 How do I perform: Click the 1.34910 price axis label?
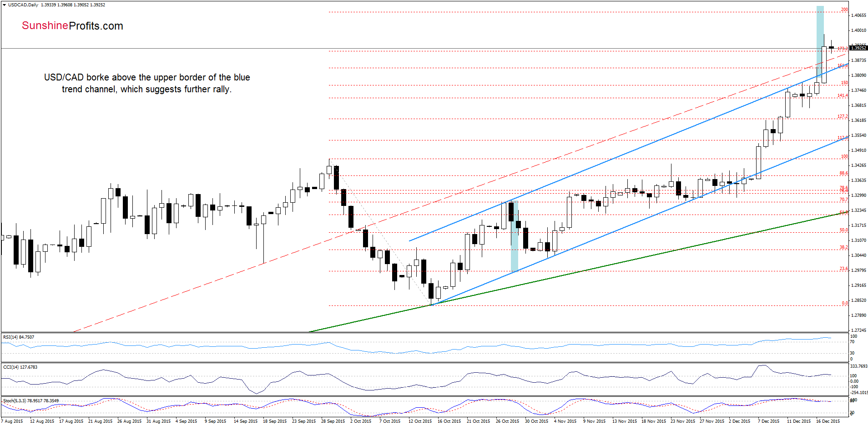click(858, 150)
